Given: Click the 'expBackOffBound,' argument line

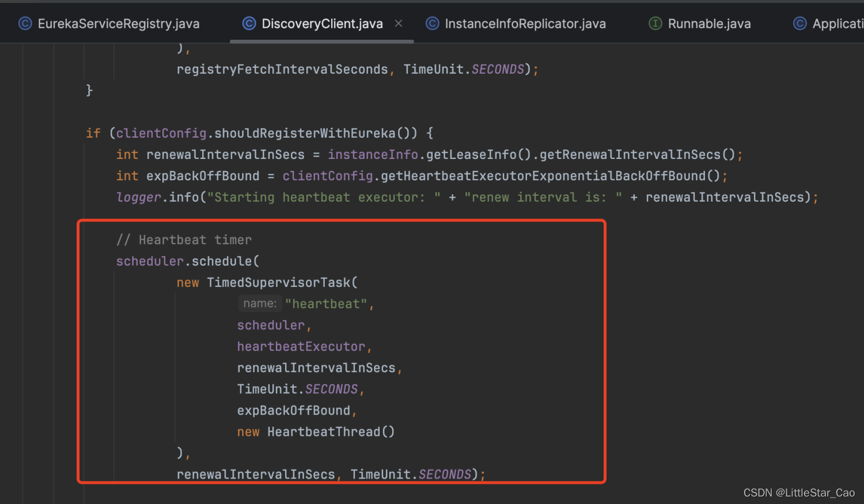Looking at the screenshot, I should pos(297,410).
